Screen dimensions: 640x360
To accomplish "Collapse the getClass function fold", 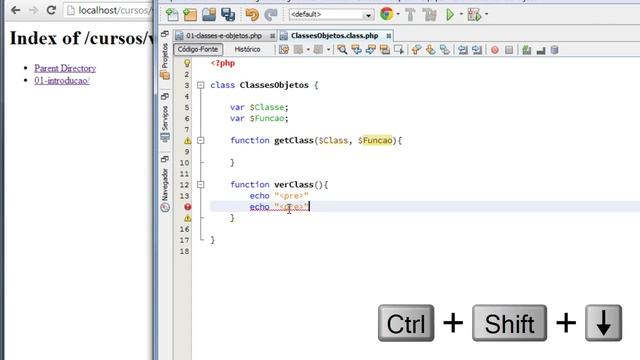I will [200, 140].
